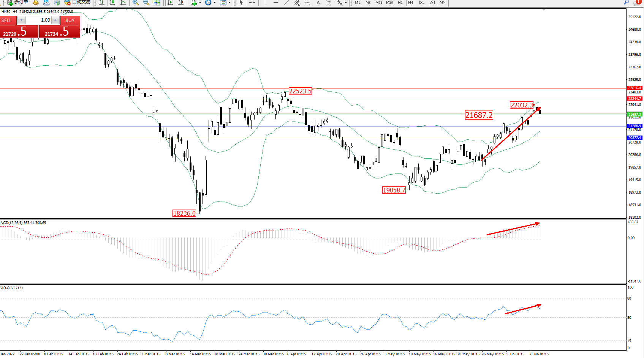Screen dimensions: 644x358
Task: Open the chat notifications bubble icon
Action: pos(637,2)
